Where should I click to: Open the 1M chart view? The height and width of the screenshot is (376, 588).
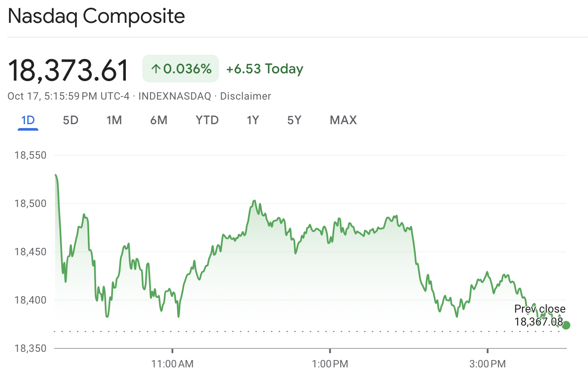click(x=114, y=120)
